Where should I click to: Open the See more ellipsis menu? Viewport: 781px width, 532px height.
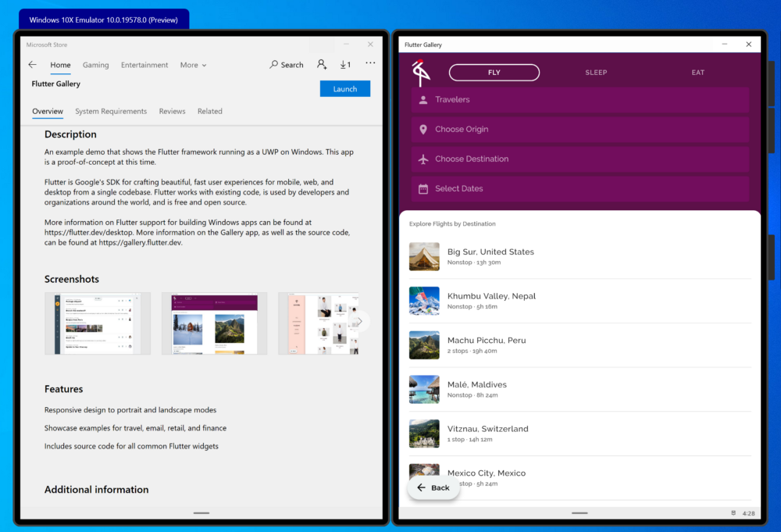369,65
